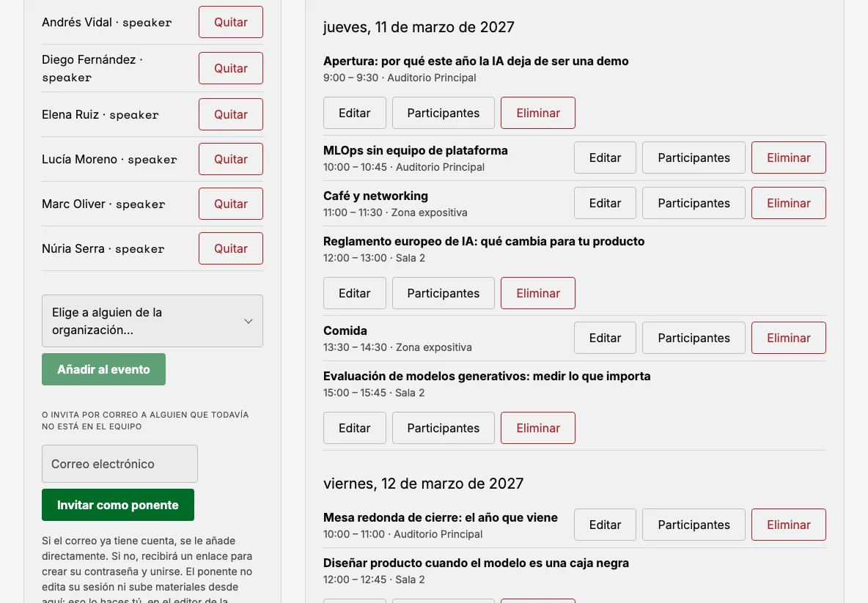Viewport: 868px width, 603px height.
Task: Click the '13:30 – 14:30 · Zona expositiva' text
Action: coord(397,347)
